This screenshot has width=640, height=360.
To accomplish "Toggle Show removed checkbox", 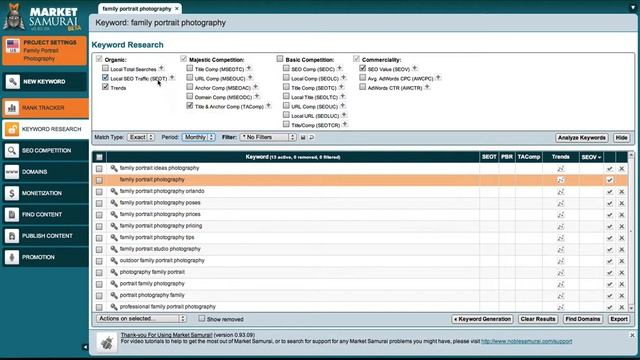I will click(x=202, y=318).
